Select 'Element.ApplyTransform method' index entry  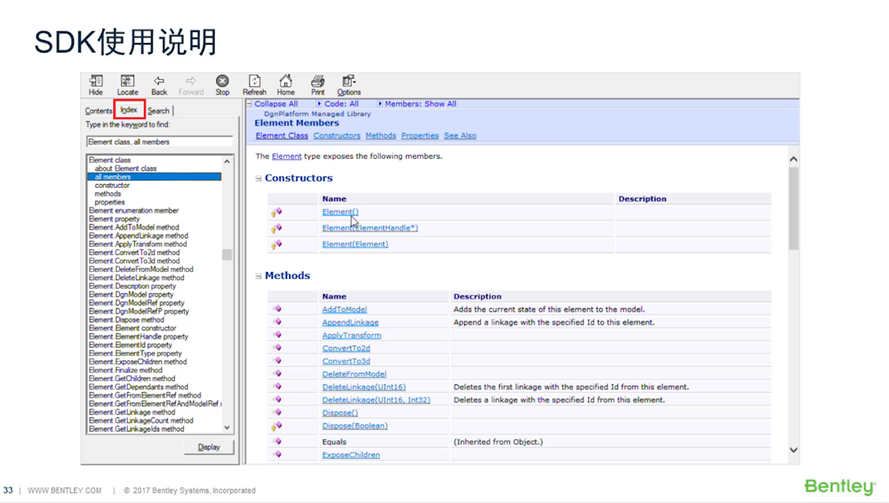click(138, 244)
